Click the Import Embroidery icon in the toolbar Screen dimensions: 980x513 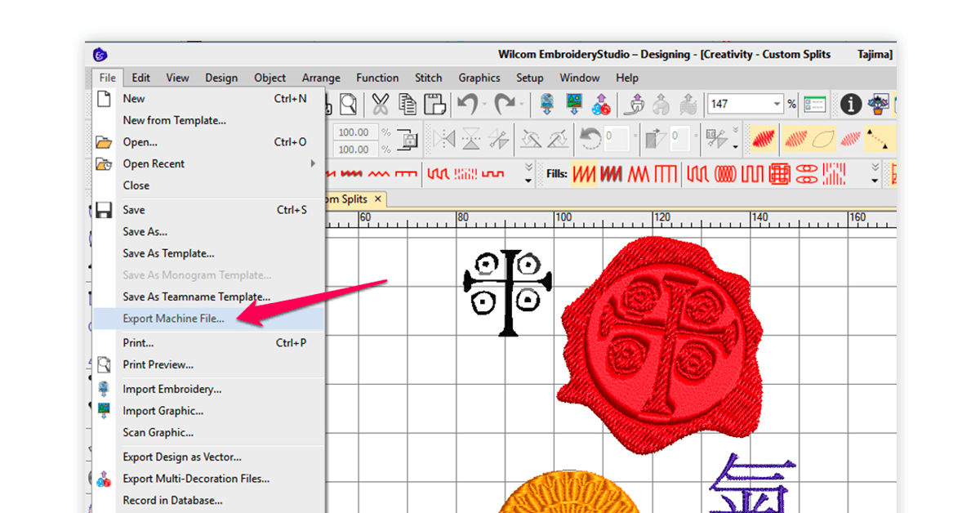point(547,104)
